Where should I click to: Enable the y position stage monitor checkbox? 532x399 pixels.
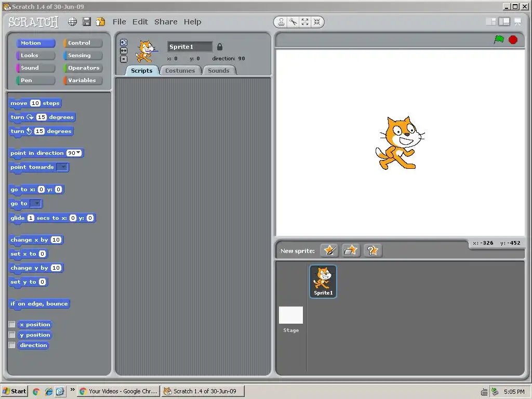[x=12, y=335]
